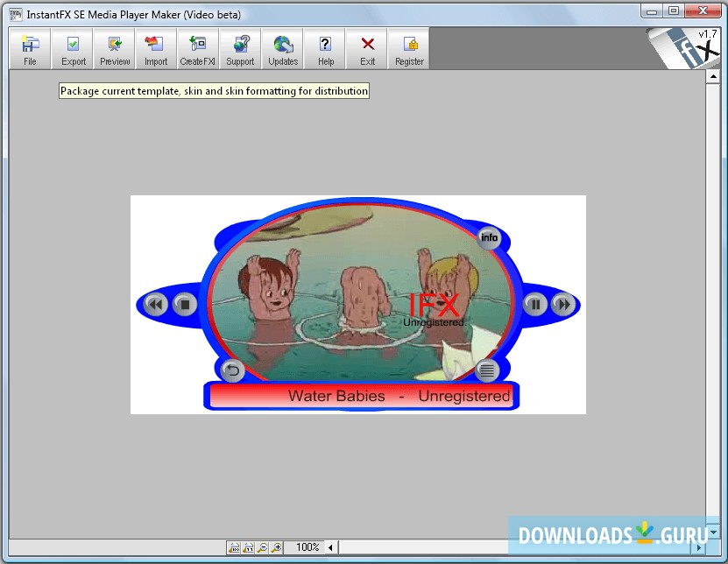The height and width of the screenshot is (564, 728).
Task: Check for Updates using the globe icon
Action: pyautogui.click(x=282, y=48)
